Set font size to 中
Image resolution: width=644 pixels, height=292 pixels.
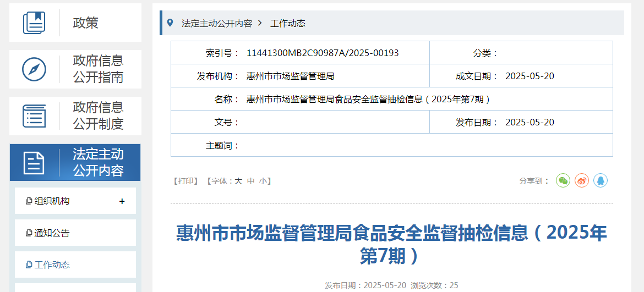click(x=250, y=181)
